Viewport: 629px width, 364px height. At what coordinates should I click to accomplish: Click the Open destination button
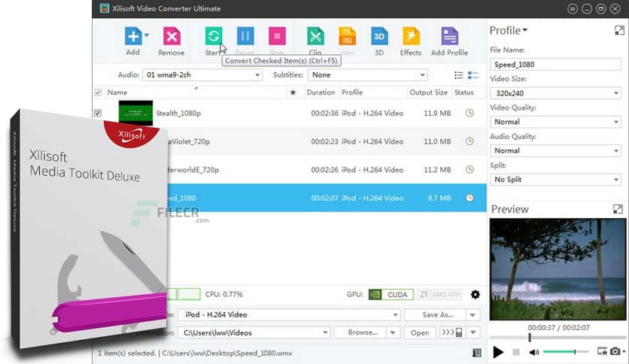click(x=420, y=332)
